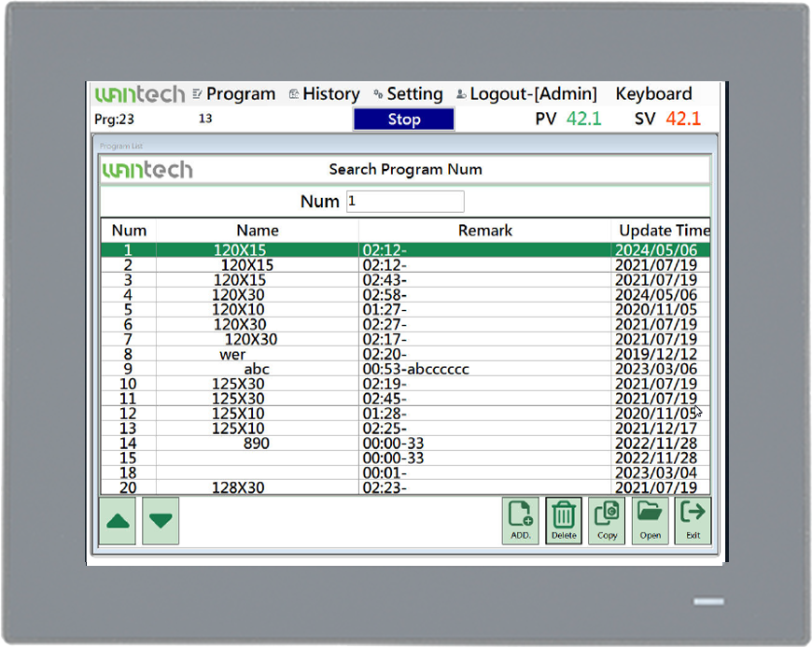Viewport: 812px width, 648px height.
Task: Click the Copy program icon
Action: (x=607, y=521)
